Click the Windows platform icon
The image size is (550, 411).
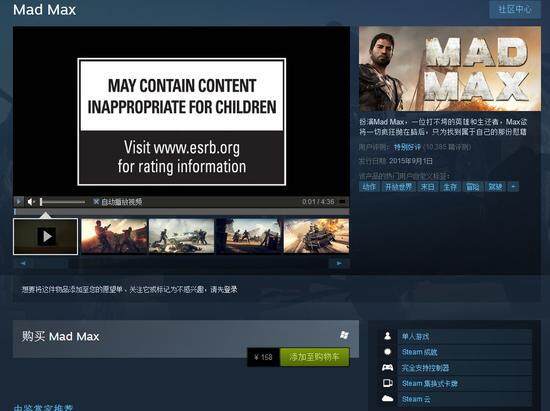pos(344,335)
